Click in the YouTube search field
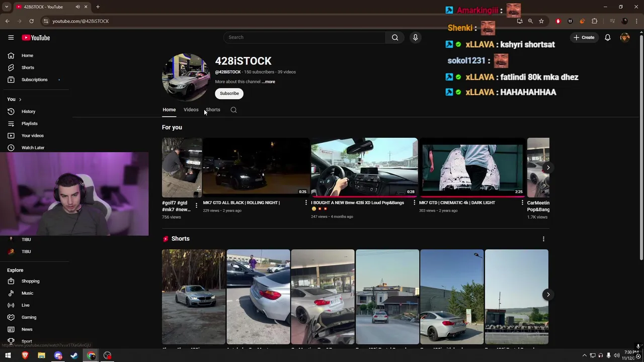The height and width of the screenshot is (362, 644). click(x=304, y=37)
